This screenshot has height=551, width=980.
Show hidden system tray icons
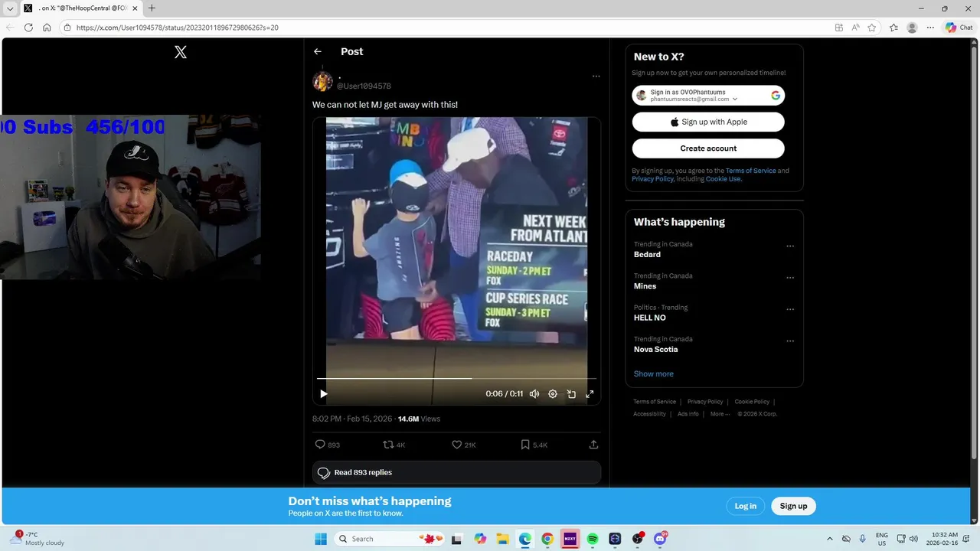pos(829,539)
